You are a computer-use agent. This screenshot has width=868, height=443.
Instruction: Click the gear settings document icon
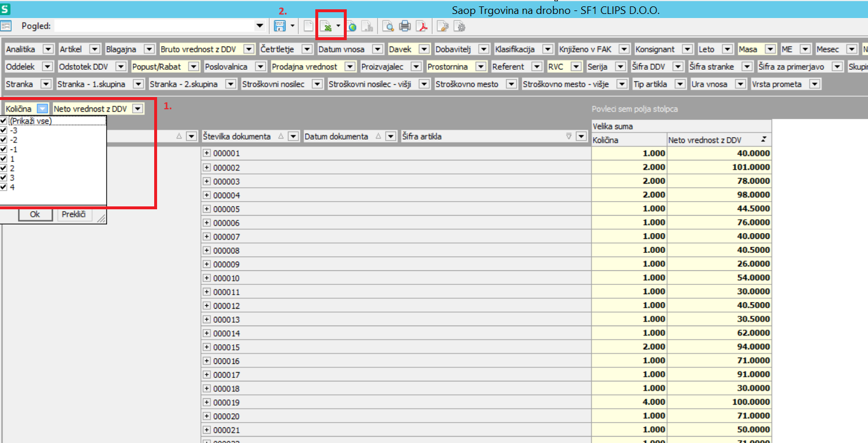click(459, 26)
